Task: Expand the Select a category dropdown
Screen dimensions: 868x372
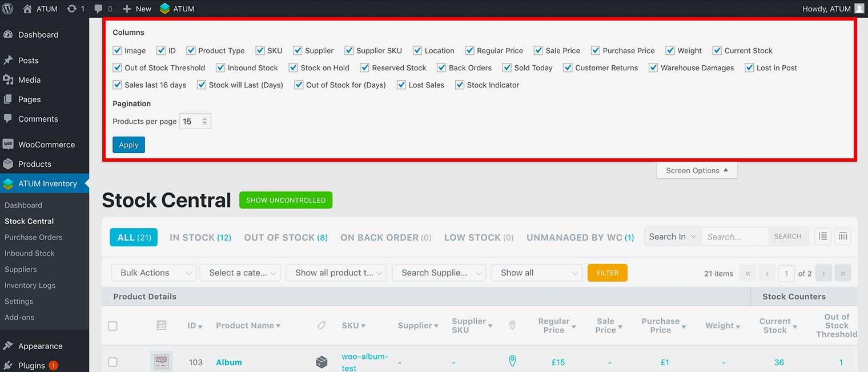Action: pyautogui.click(x=240, y=273)
